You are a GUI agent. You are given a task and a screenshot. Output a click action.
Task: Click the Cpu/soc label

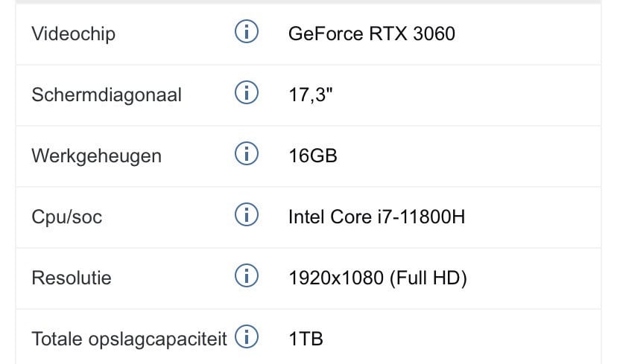(67, 217)
